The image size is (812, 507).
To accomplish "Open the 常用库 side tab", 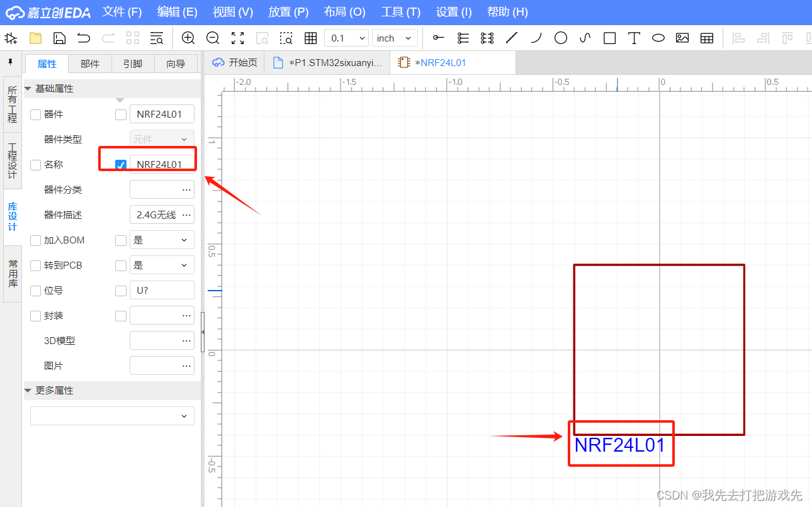I will [12, 274].
